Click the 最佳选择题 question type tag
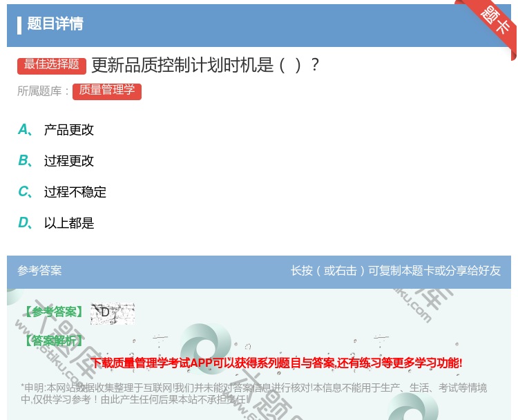This screenshot has height=420, width=518. pyautogui.click(x=52, y=65)
